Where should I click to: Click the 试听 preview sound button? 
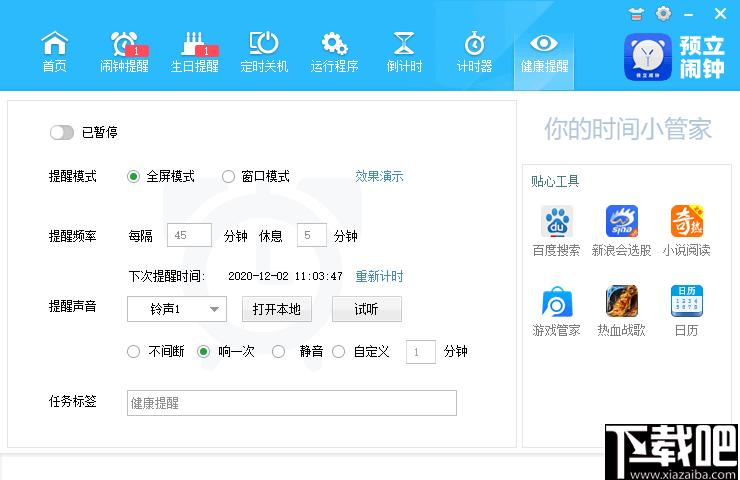tap(367, 309)
